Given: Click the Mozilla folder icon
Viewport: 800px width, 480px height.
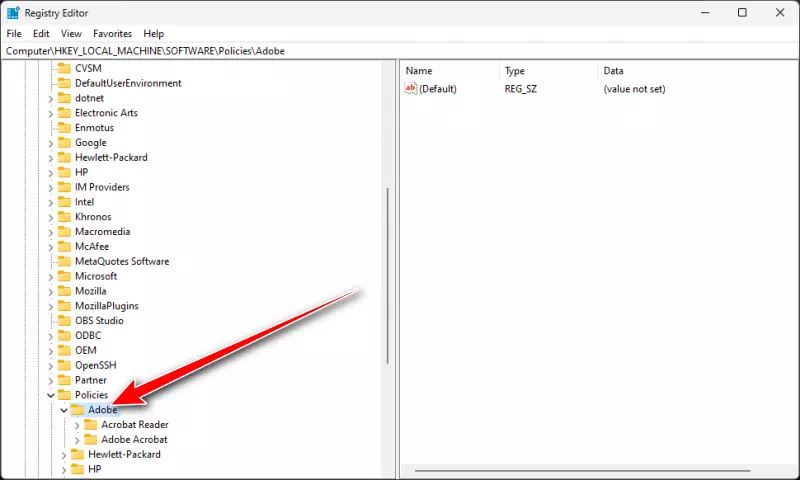Looking at the screenshot, I should (x=64, y=291).
